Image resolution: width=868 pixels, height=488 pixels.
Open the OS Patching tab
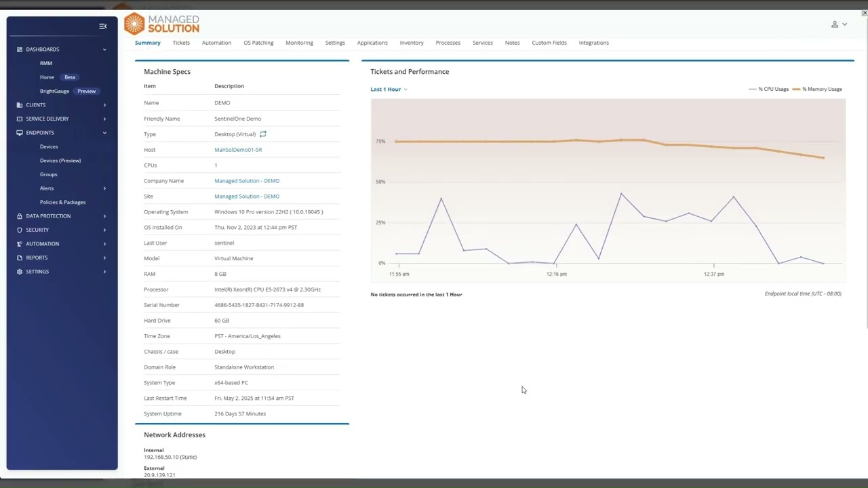point(258,43)
